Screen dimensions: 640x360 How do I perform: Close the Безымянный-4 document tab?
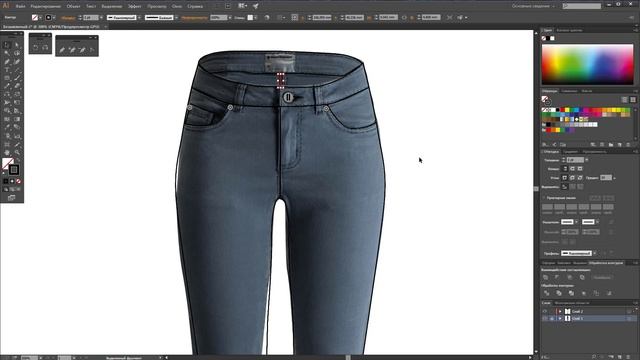click(x=105, y=27)
